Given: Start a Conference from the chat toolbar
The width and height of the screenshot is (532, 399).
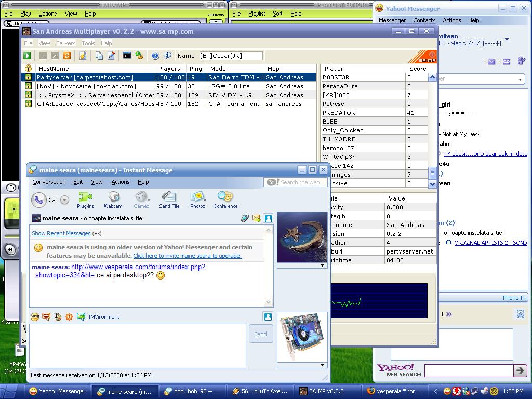Looking at the screenshot, I should tap(225, 199).
